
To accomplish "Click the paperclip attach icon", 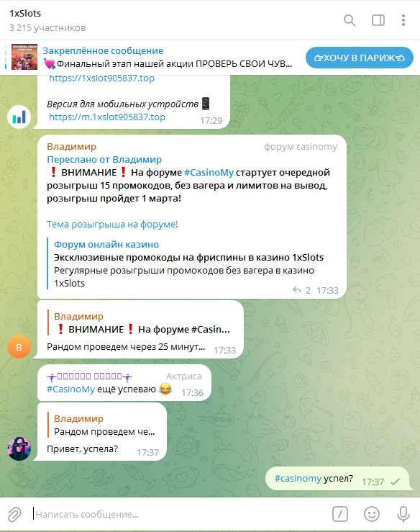I will coord(14,514).
